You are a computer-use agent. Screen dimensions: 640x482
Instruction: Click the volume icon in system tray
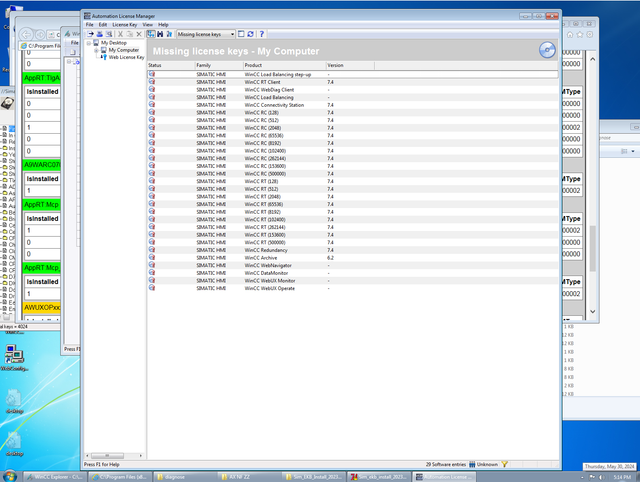[602, 477]
